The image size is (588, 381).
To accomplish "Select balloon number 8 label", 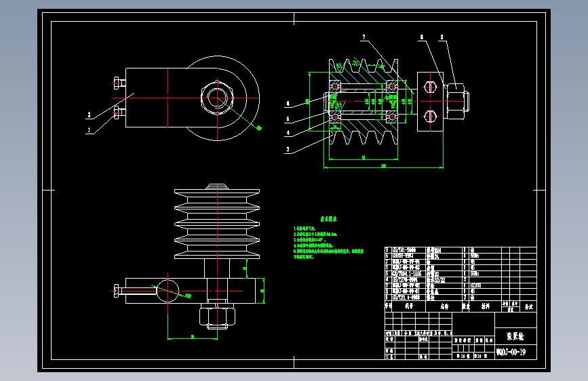I will 422,37.
